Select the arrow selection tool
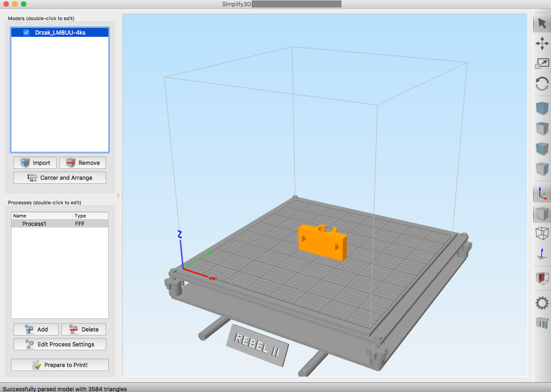 tap(542, 23)
